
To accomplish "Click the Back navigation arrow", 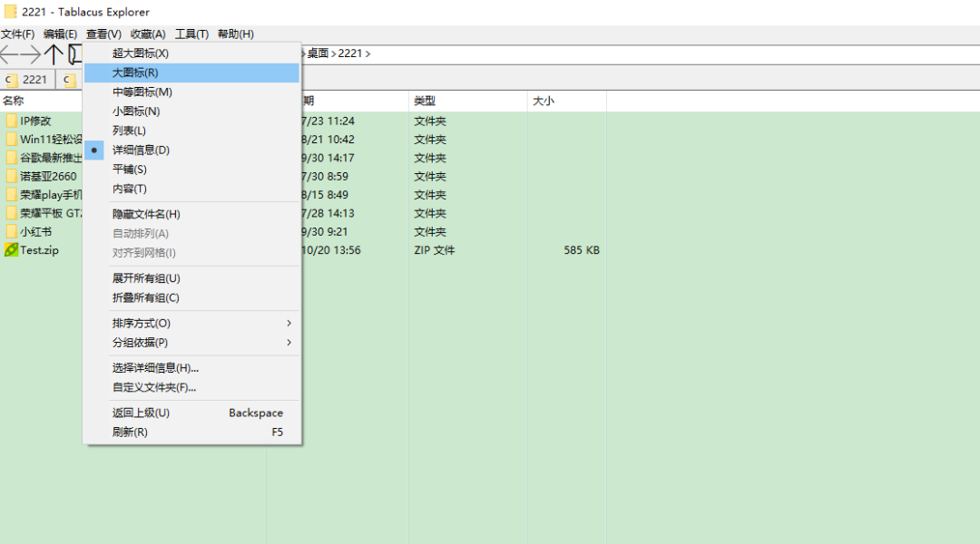I will [9, 54].
